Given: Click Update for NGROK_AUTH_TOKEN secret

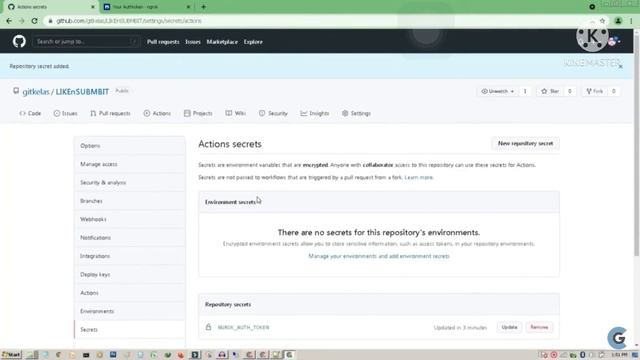Looking at the screenshot, I should [x=509, y=327].
